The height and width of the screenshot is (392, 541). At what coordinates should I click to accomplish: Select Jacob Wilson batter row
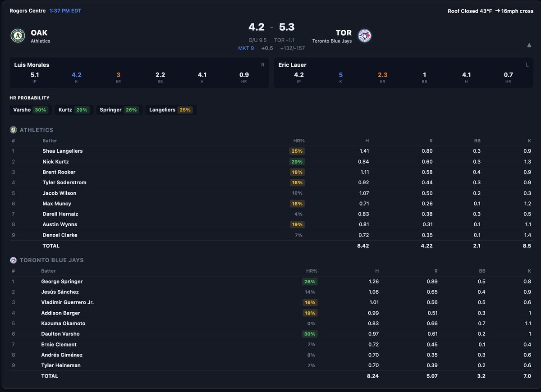click(270, 193)
